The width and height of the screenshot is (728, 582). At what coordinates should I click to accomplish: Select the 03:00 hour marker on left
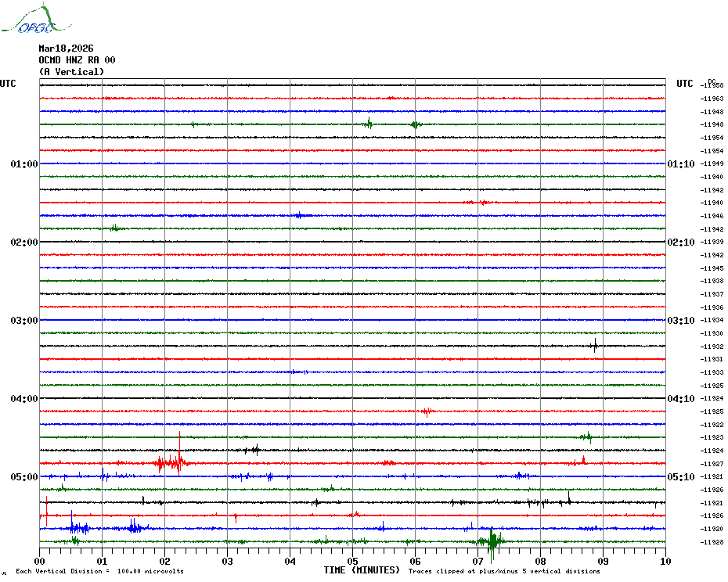tap(24, 321)
